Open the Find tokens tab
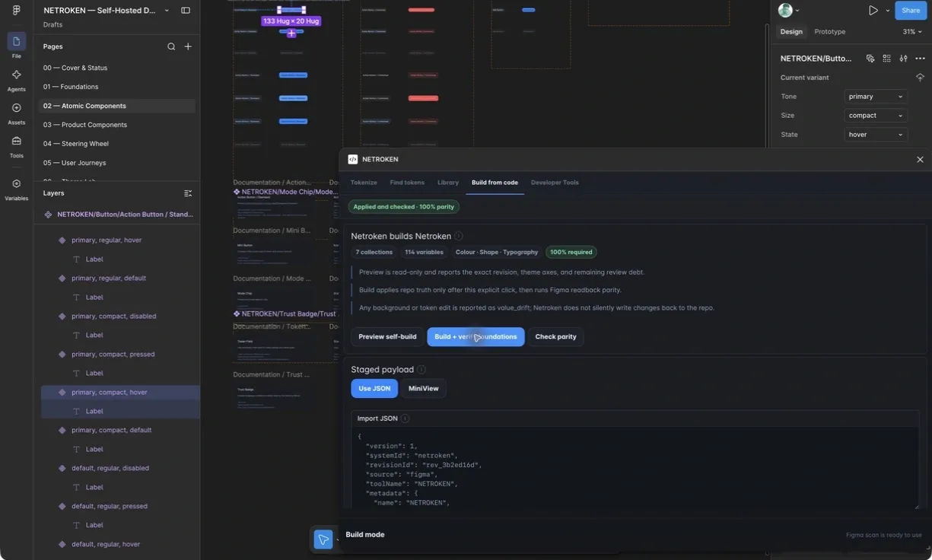This screenshot has width=932, height=560. (x=407, y=183)
